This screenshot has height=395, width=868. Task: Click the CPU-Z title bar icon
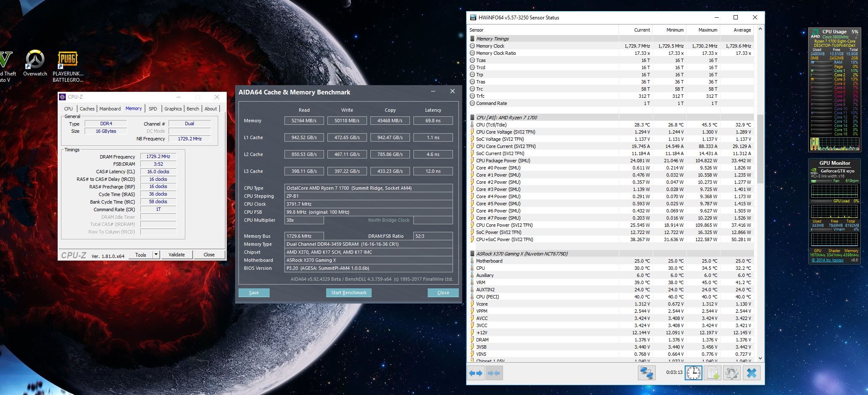pos(62,97)
